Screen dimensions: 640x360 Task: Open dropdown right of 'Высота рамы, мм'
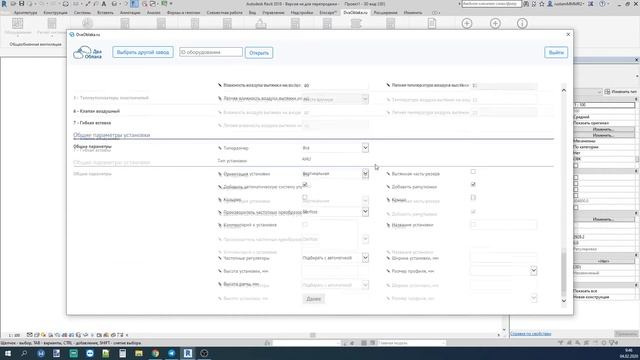[x=365, y=285]
